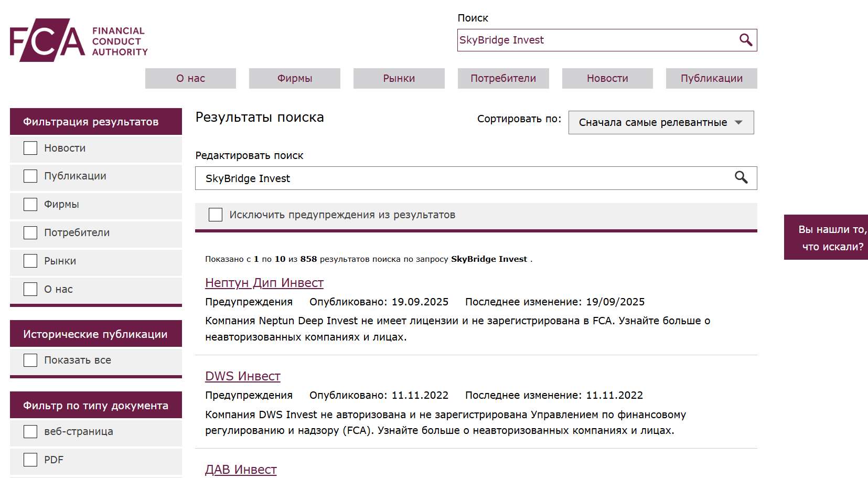Follow the ДАВ Инвест result link
868x478 pixels.
241,470
